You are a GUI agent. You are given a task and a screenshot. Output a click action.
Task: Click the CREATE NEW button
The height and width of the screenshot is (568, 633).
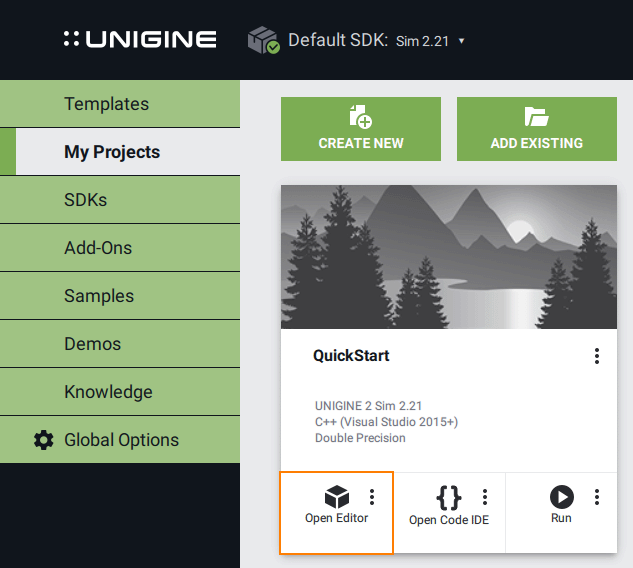click(361, 129)
